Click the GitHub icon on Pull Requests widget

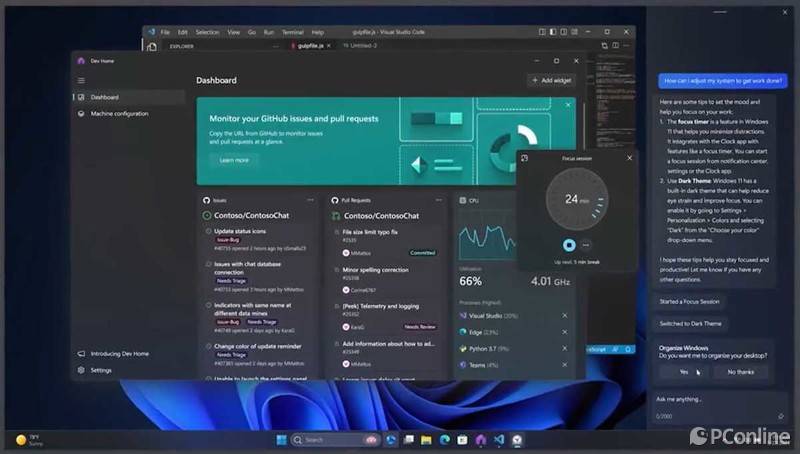point(335,200)
